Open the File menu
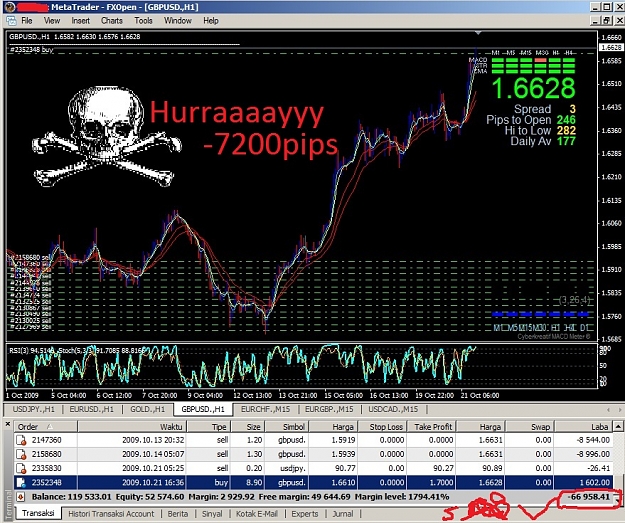 click(x=27, y=20)
